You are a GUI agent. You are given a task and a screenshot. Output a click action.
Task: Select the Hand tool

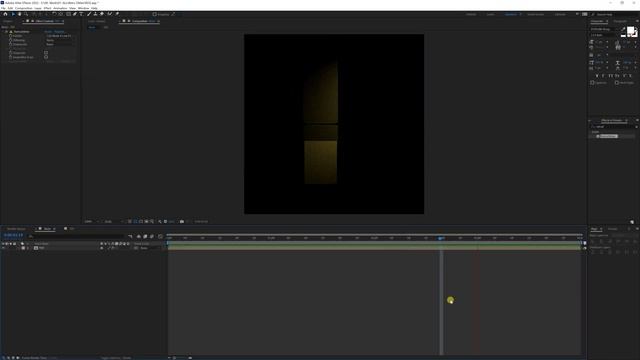19,14
